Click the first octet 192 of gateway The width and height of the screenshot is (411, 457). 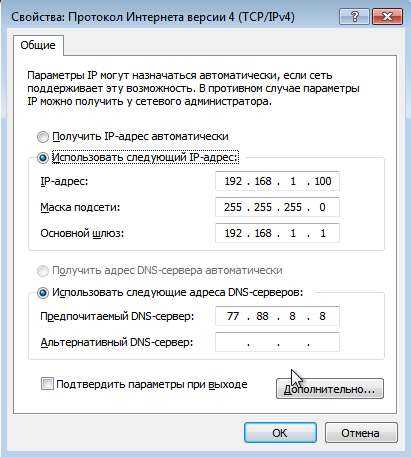tap(233, 233)
